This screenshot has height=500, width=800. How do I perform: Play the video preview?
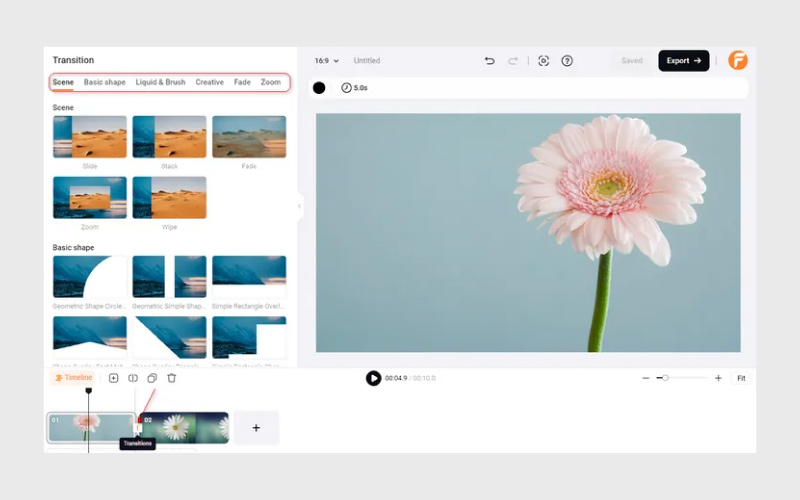click(373, 378)
